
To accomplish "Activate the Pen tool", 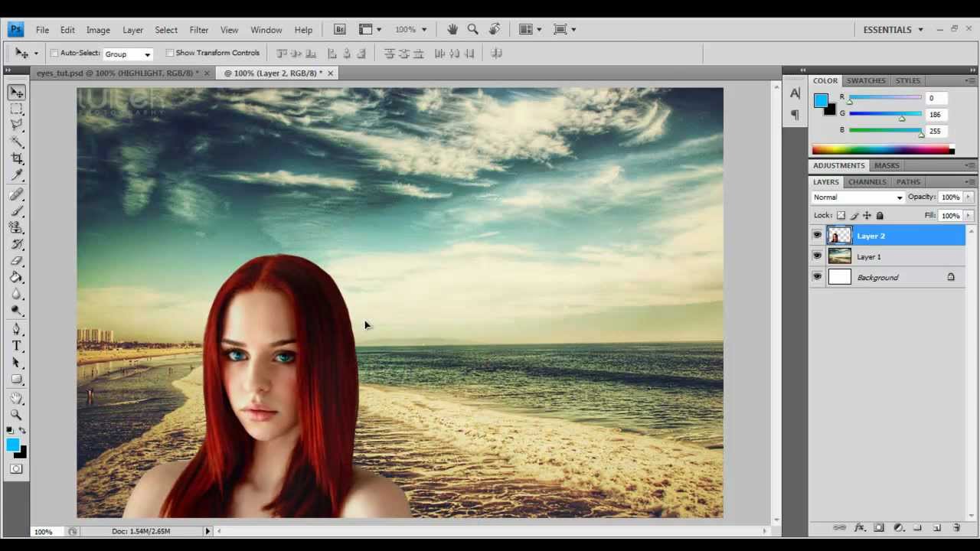I will pos(16,329).
